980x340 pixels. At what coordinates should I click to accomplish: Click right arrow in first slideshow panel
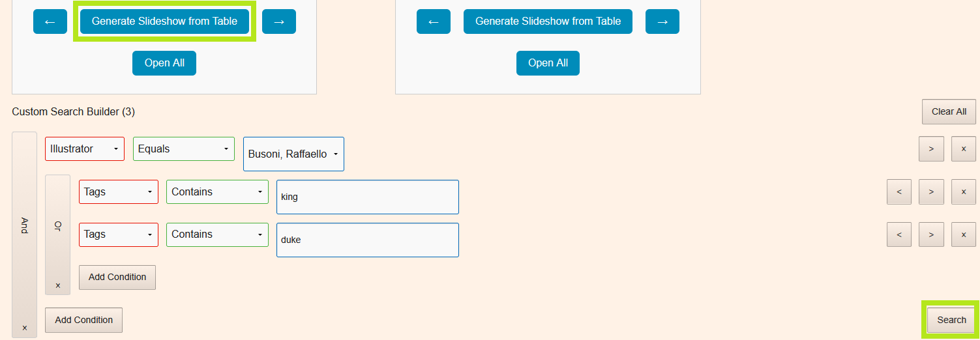[279, 21]
